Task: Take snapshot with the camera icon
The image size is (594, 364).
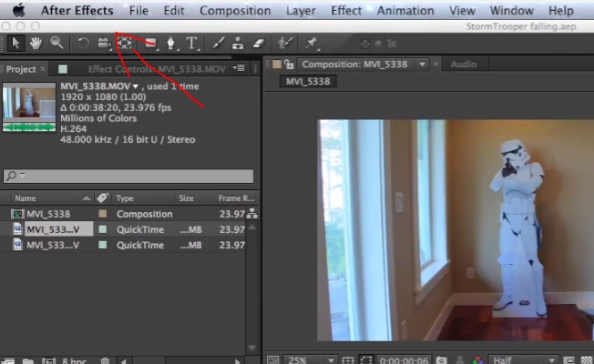Action: pos(441,360)
